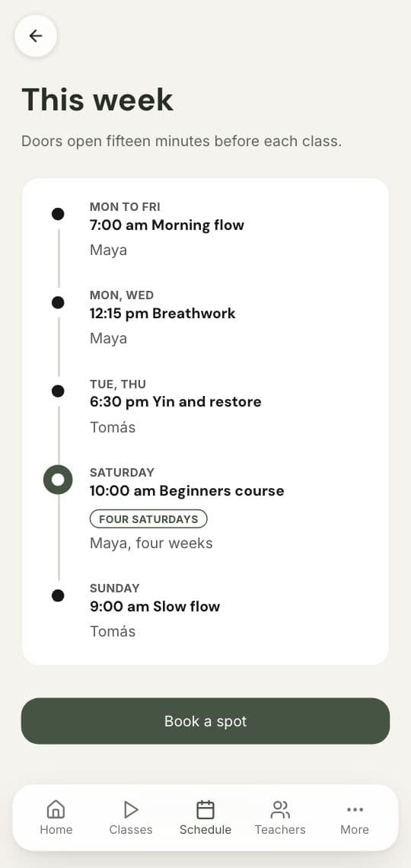Select the Classes play icon
The height and width of the screenshot is (868, 411).
pos(131,809)
